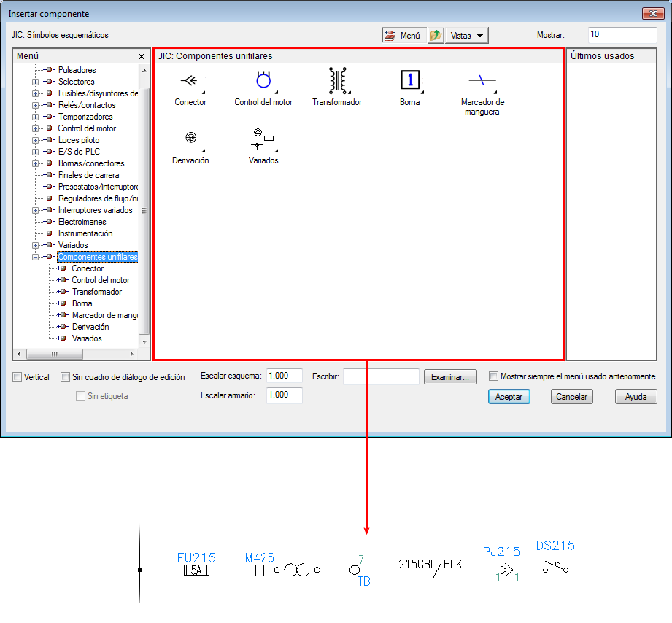The image size is (672, 623).
Task: Click the tree vertical scrollbar thumb
Action: (x=144, y=211)
